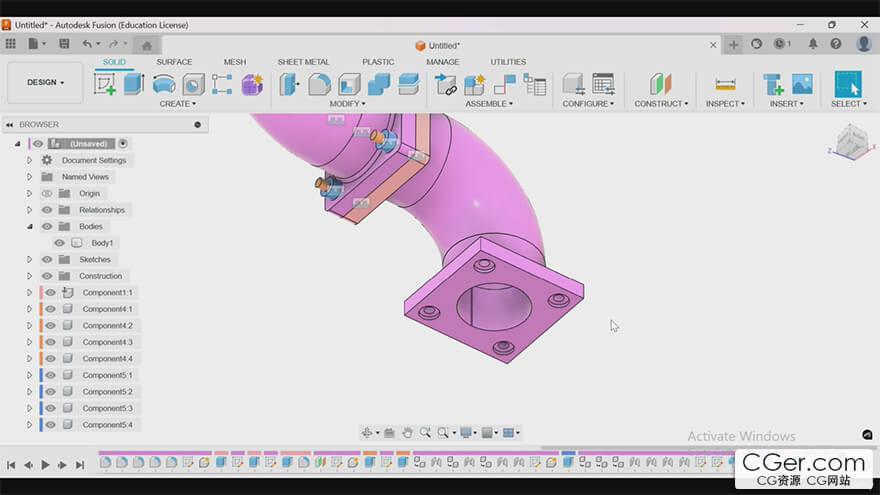
Task: Hide Body1 using its eye icon
Action: 59,243
